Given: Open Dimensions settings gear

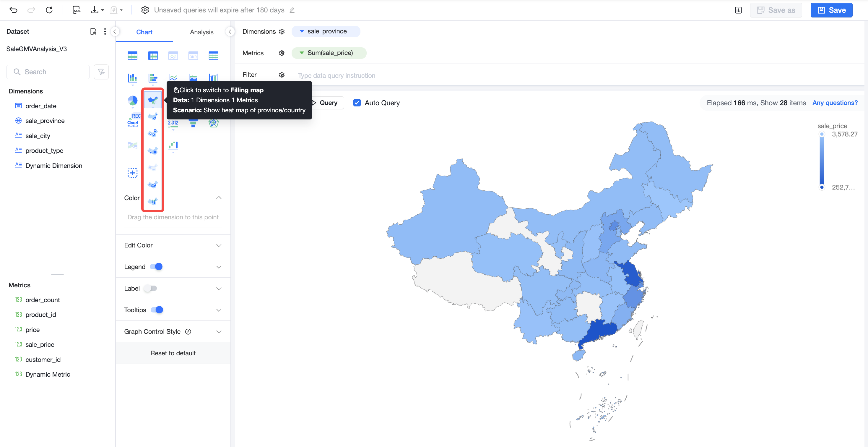Looking at the screenshot, I should pyautogui.click(x=282, y=31).
